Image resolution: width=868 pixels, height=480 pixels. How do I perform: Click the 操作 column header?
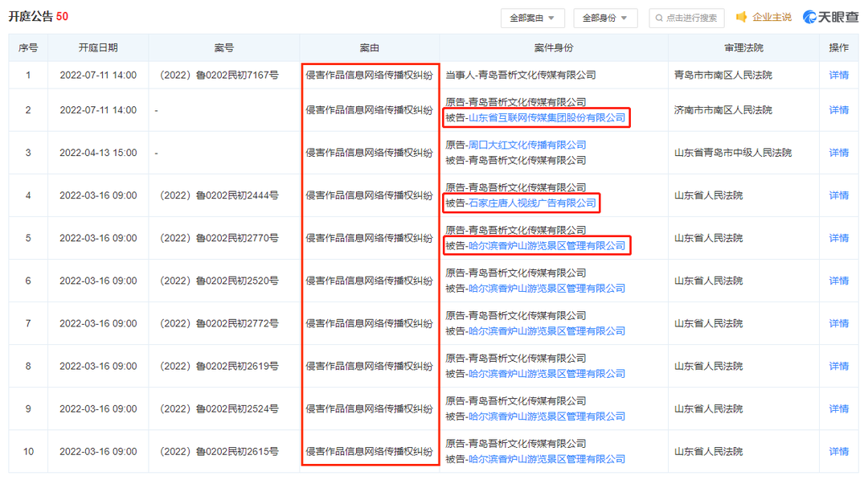[x=838, y=48]
